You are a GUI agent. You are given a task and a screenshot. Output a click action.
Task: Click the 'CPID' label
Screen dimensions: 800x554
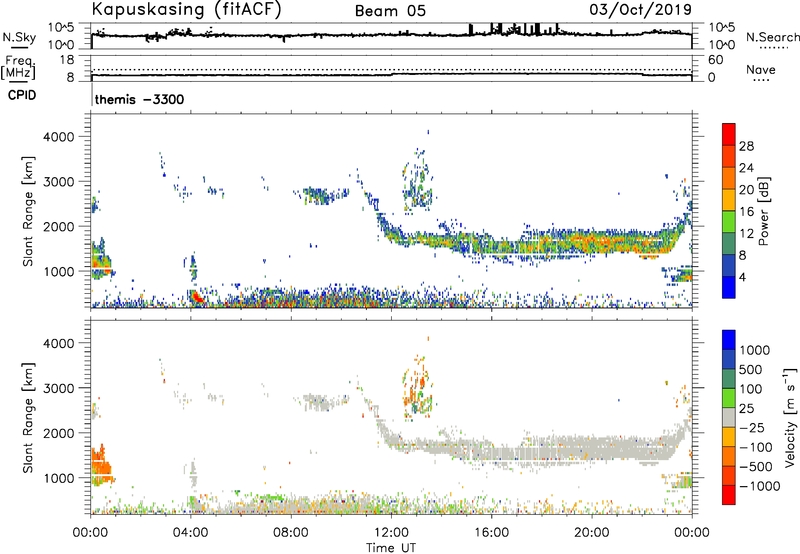pos(22,95)
